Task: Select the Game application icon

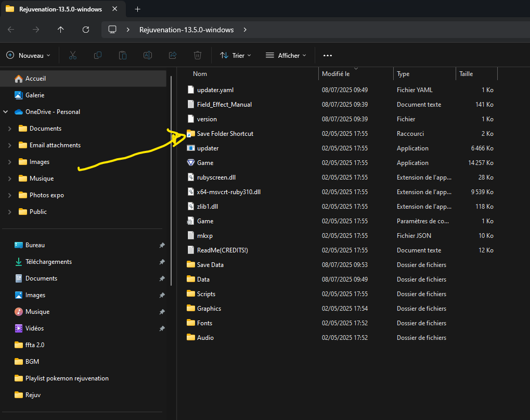Action: [x=191, y=163]
